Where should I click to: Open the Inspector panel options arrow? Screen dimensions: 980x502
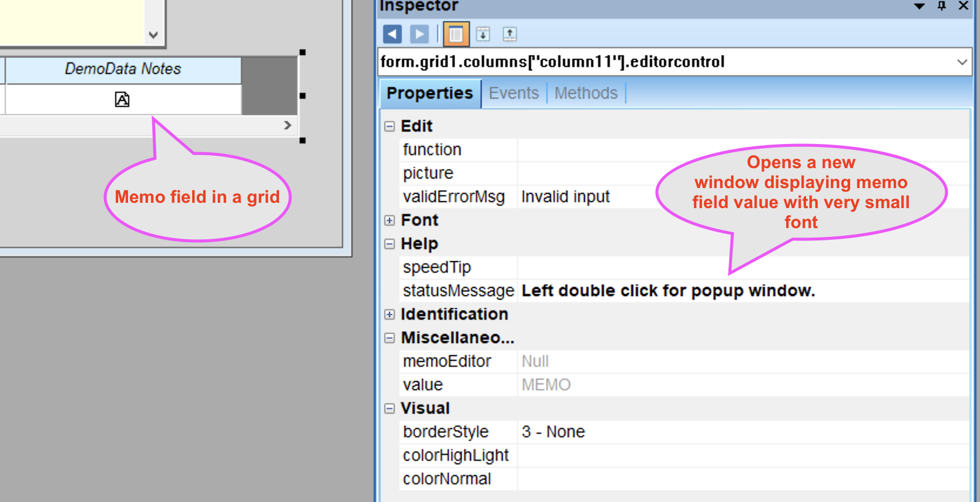[919, 6]
